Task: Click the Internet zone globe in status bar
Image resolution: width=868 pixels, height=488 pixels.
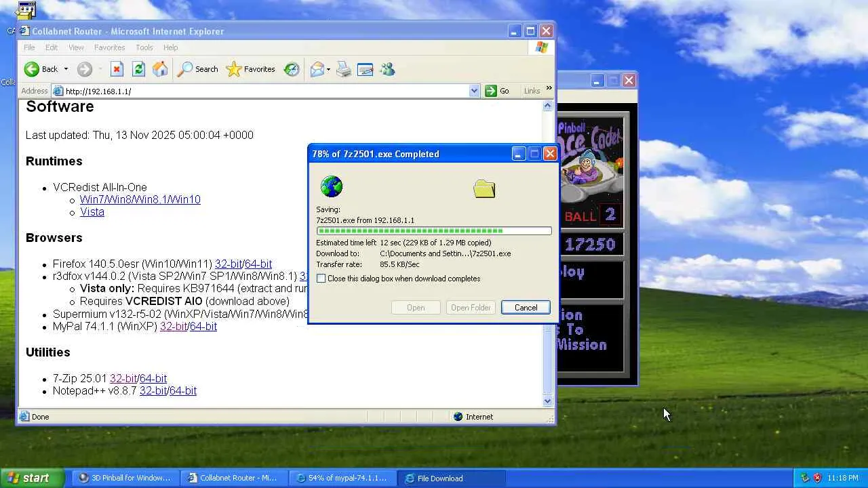Action: [x=458, y=417]
